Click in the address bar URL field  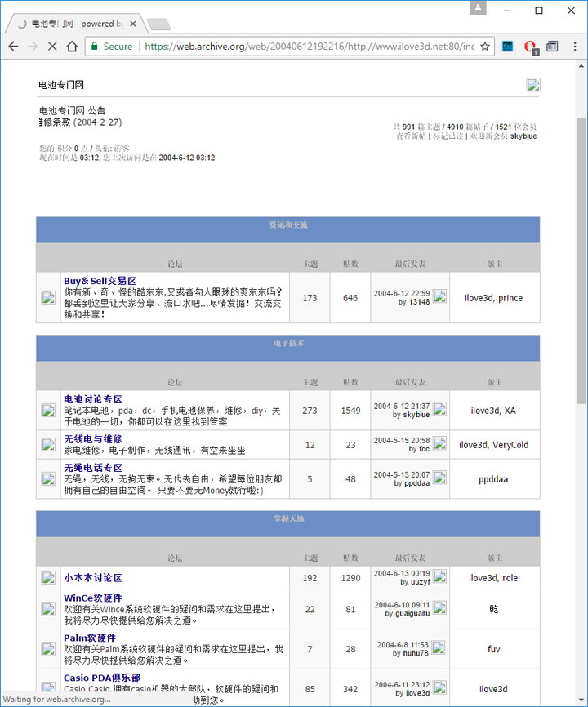pyautogui.click(x=309, y=47)
